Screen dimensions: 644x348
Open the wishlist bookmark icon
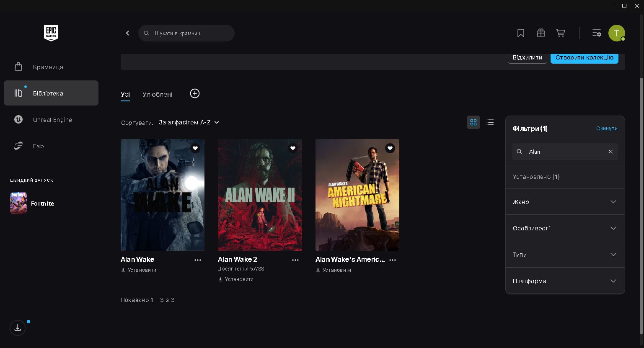pos(521,33)
